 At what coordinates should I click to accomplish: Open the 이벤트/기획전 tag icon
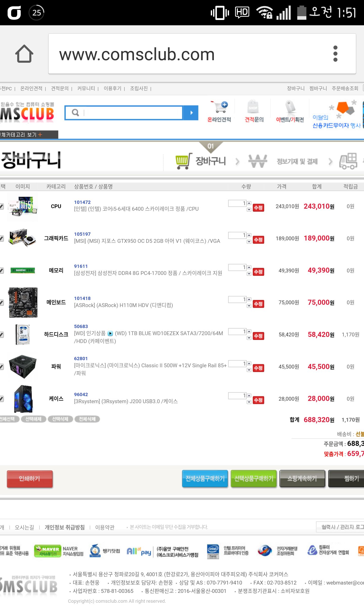[290, 111]
